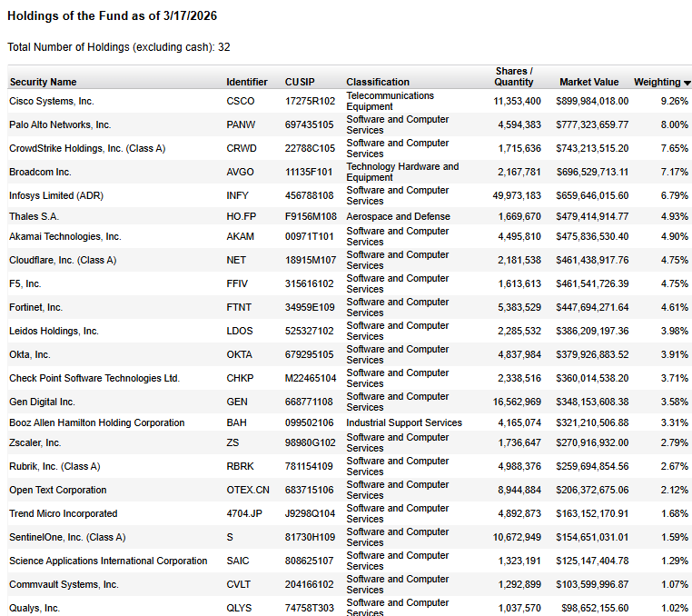Click the 4.61% weighting value
692x616 pixels.
click(674, 308)
